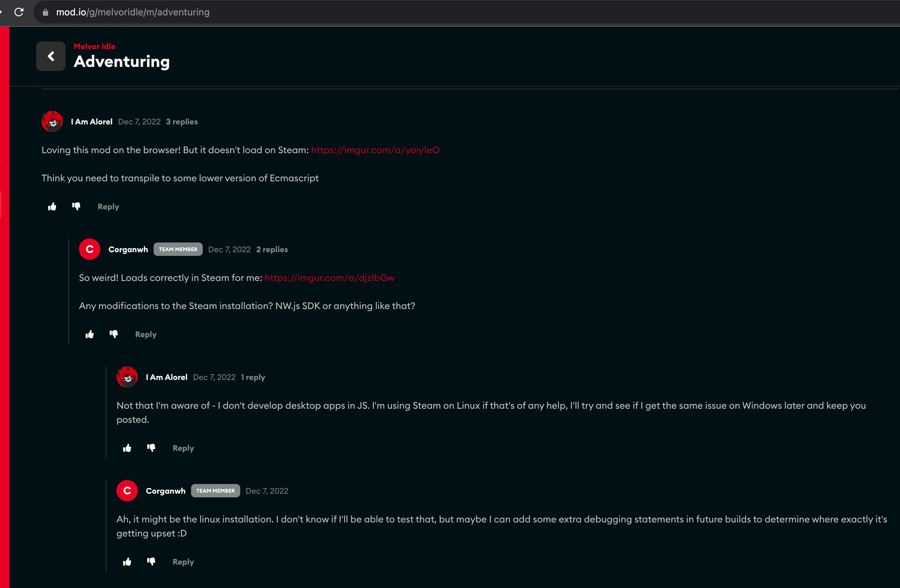The width and height of the screenshot is (900, 588).
Task: Open the Melvor Idle game link
Action: tap(95, 46)
